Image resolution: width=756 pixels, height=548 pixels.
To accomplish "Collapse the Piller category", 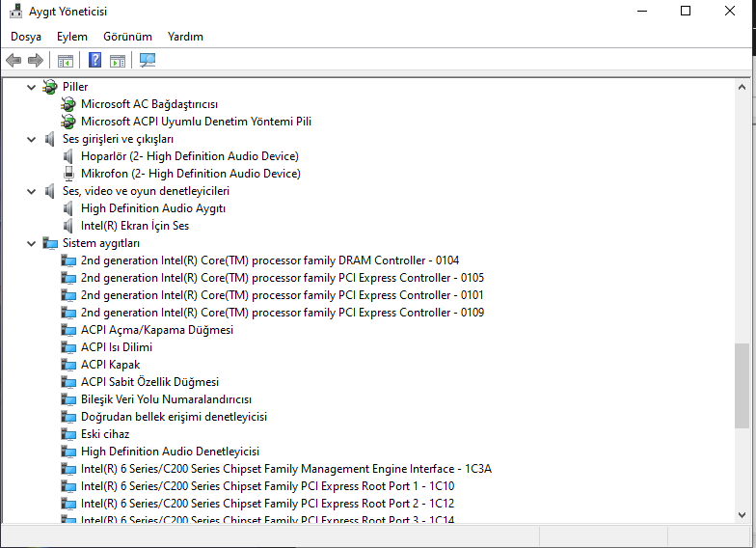I will [x=31, y=87].
